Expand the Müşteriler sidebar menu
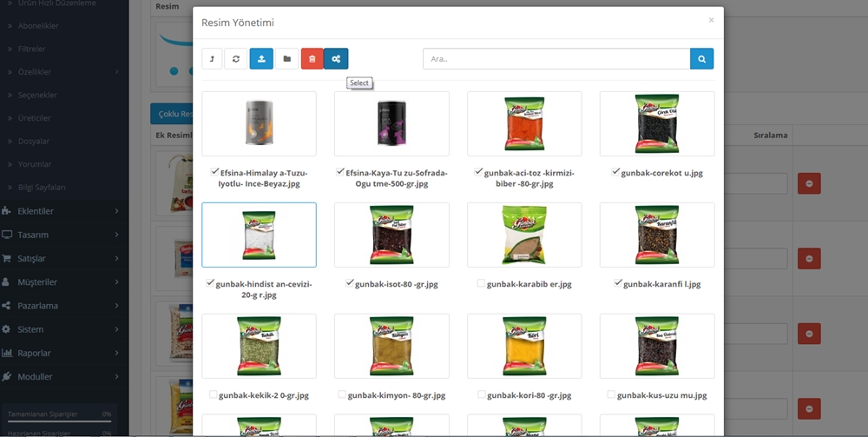 (64, 281)
